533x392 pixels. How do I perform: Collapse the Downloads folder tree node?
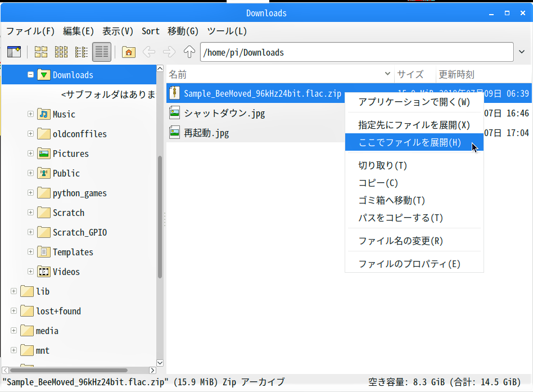(31, 75)
